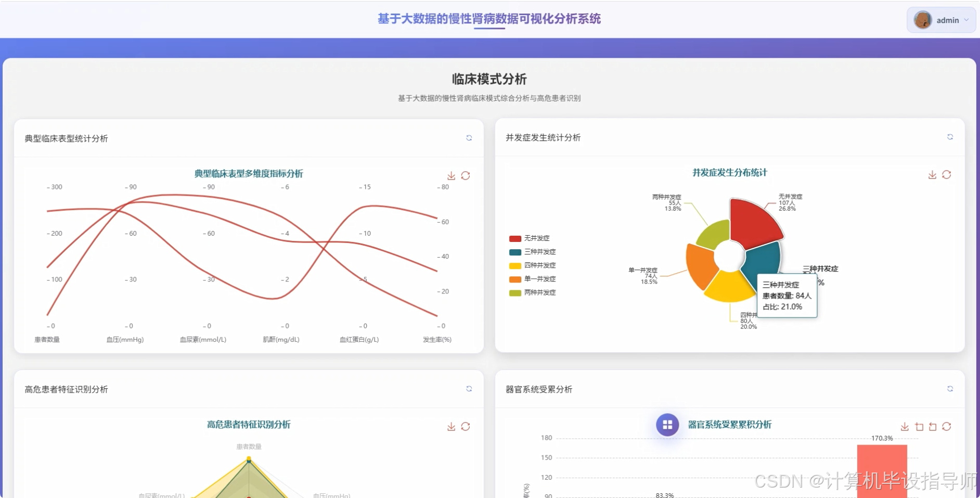Click the yellow 四种并发症 pie slice
Viewport: 980px width, 498px height.
[x=729, y=288]
